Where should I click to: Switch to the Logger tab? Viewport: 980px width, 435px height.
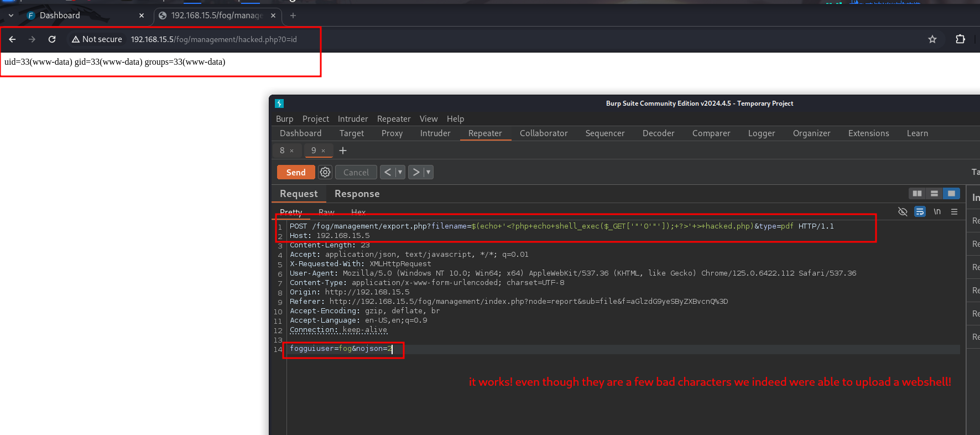[762, 133]
